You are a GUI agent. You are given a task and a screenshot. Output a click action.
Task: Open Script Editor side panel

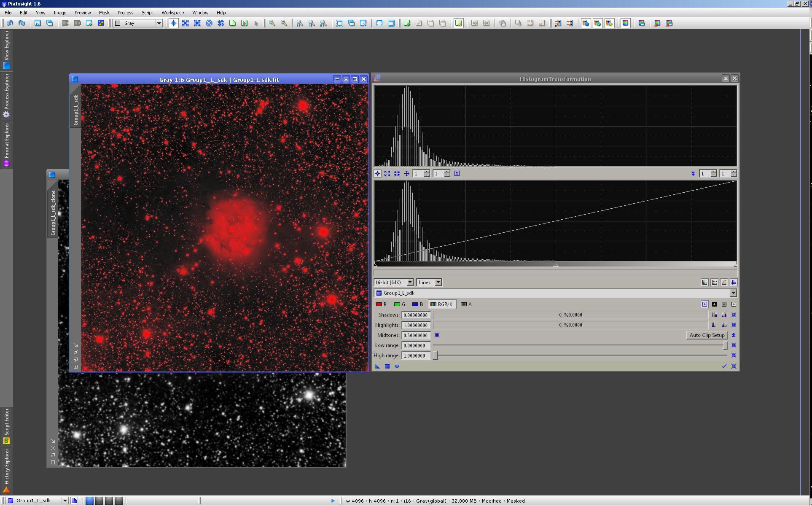6,426
